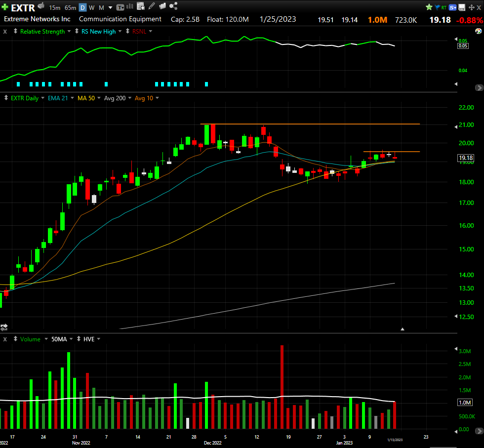
Task: Click the colorful palette icon in indicator pane
Action: [478, 31]
